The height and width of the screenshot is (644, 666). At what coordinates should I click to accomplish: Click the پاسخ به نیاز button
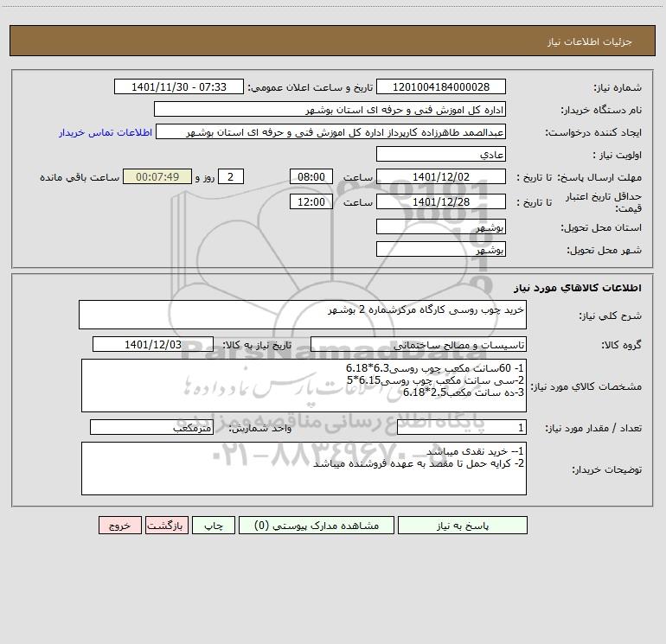463,525
